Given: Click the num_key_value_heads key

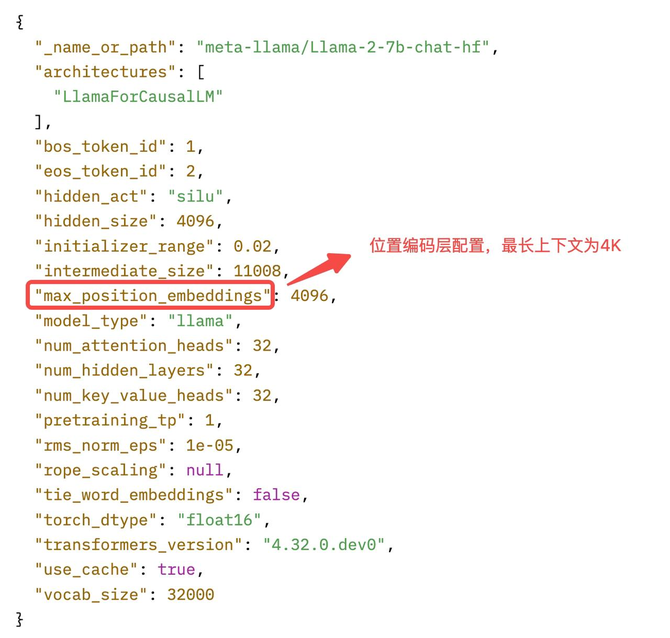Looking at the screenshot, I should coord(135,396).
